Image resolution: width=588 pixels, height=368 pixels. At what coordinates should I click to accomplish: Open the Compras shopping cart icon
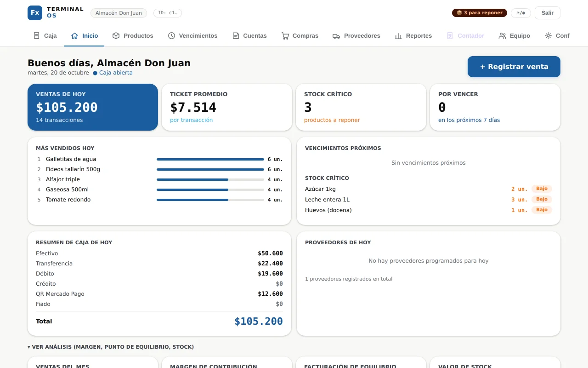pos(285,35)
